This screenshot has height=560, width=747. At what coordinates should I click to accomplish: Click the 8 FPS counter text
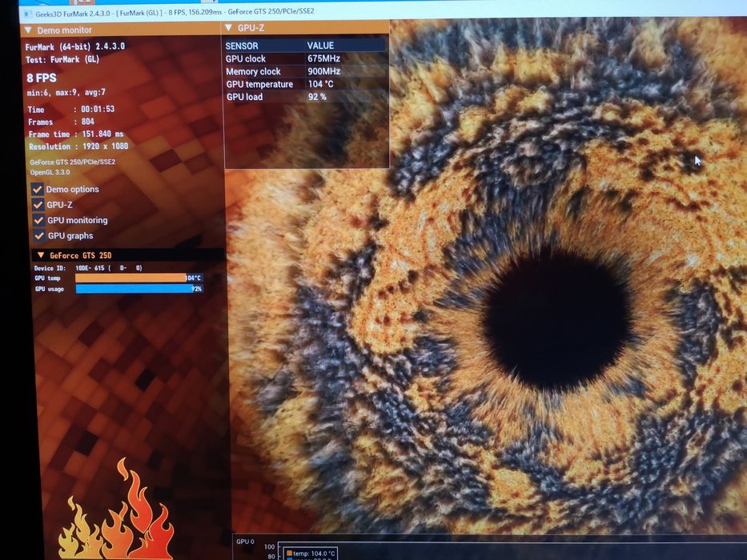click(42, 78)
